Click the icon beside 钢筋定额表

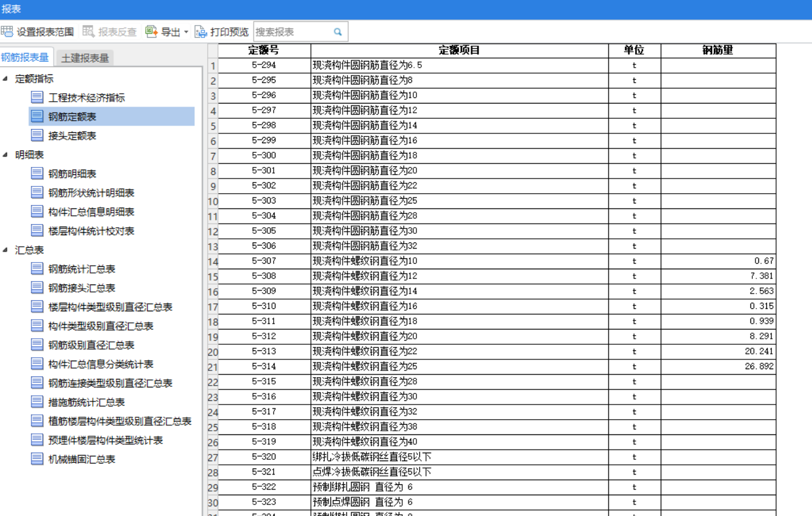click(37, 116)
